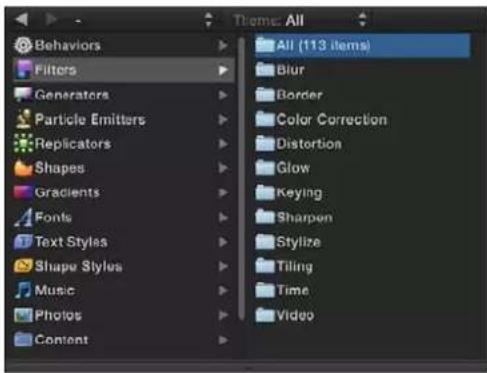Select the Shape Styles label
487x373 pixels.
point(78,266)
